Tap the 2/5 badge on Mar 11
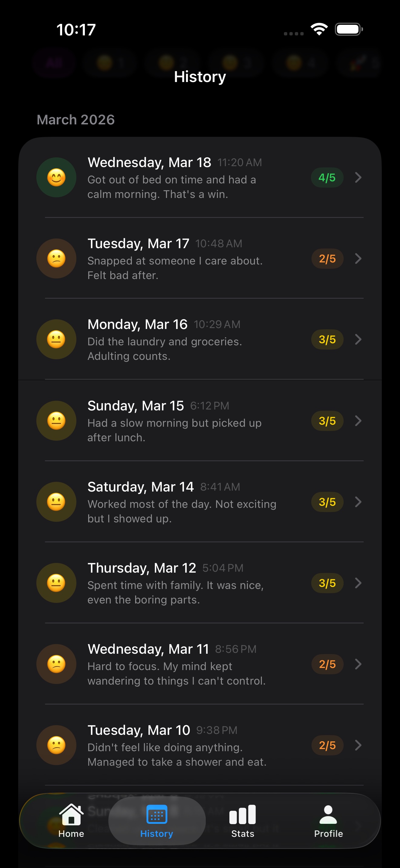400x868 pixels. [x=327, y=664]
